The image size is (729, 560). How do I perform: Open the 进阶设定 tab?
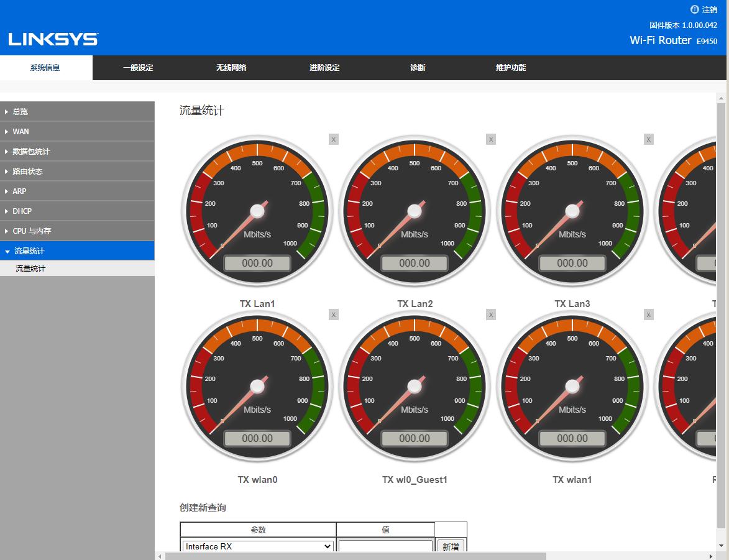click(324, 67)
